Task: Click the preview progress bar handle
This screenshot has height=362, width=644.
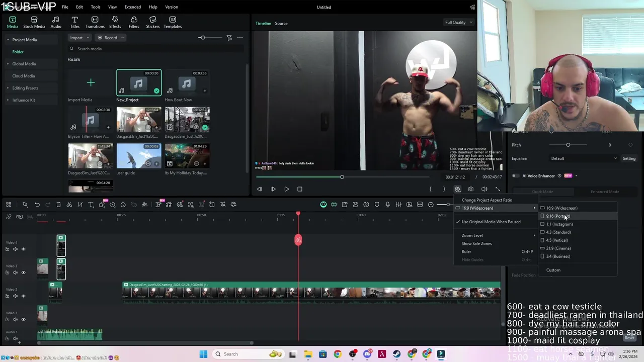Action: pyautogui.click(x=342, y=177)
